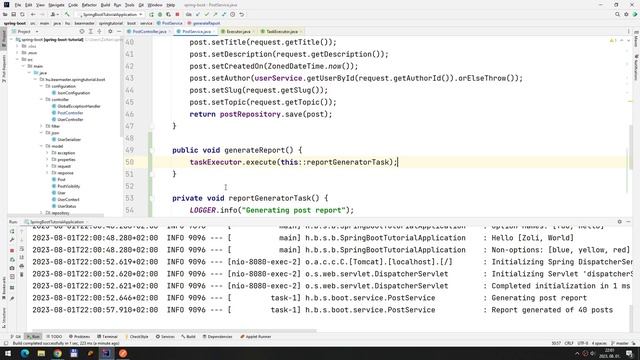Select GlobalExceptionHandler in project tree
The height and width of the screenshot is (360, 640).
pos(79,106)
